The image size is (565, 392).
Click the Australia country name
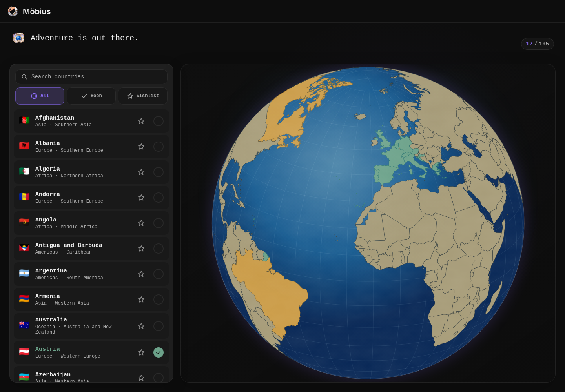[51, 320]
